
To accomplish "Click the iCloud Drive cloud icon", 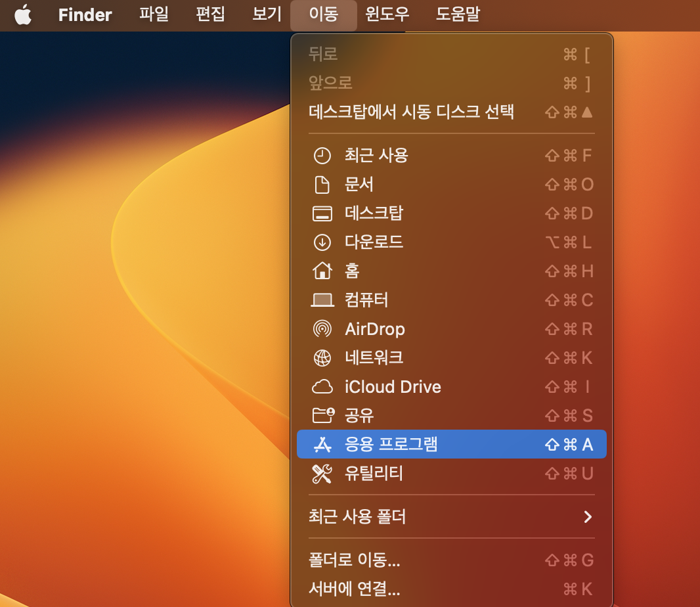I will pyautogui.click(x=322, y=387).
